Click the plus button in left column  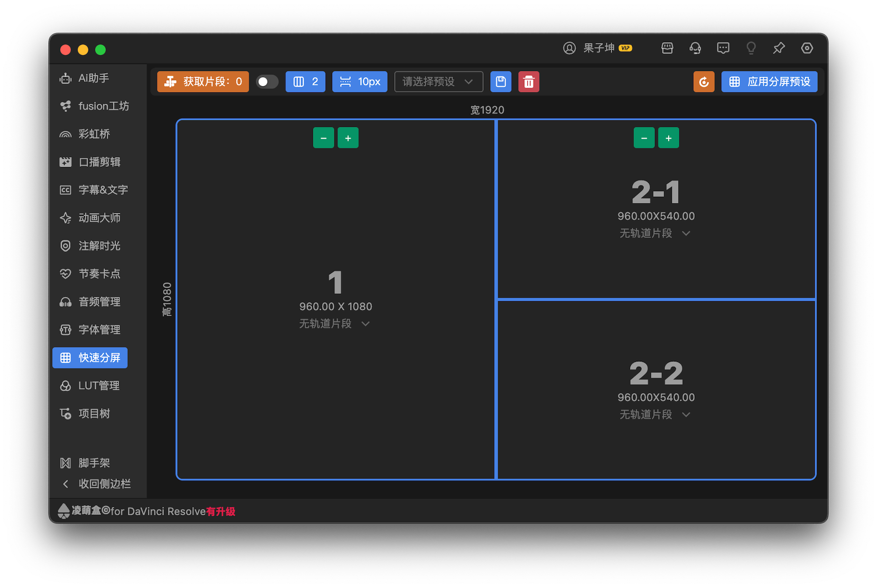348,138
